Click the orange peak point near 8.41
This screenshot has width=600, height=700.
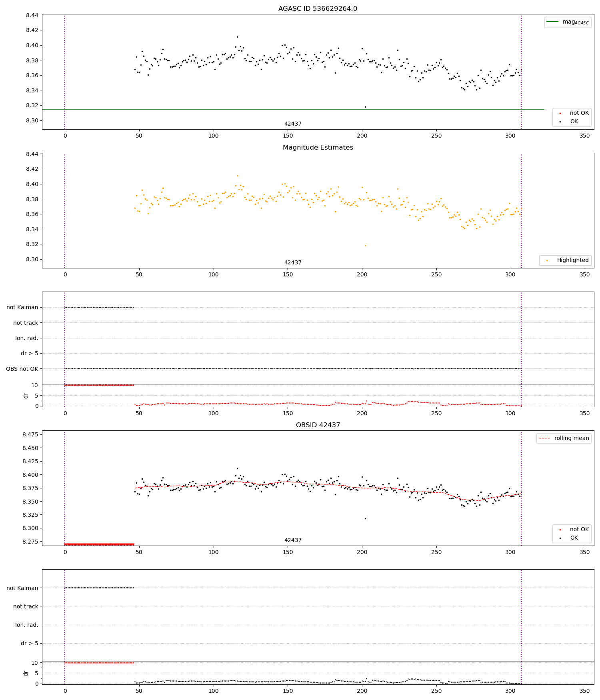[x=237, y=176]
